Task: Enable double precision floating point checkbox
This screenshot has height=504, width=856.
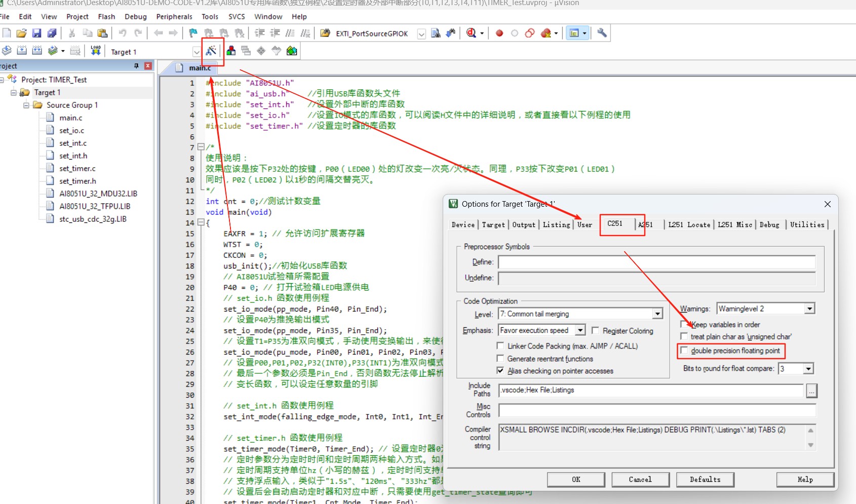Action: (684, 351)
